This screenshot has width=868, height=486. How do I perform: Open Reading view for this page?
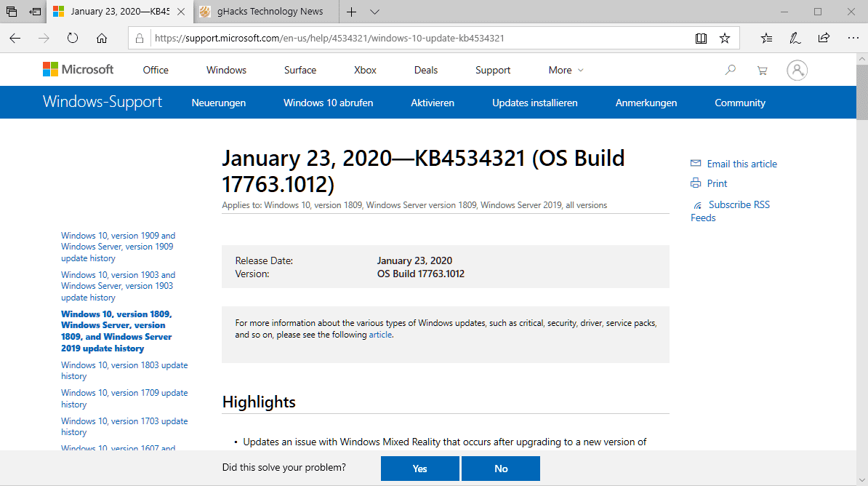click(701, 37)
